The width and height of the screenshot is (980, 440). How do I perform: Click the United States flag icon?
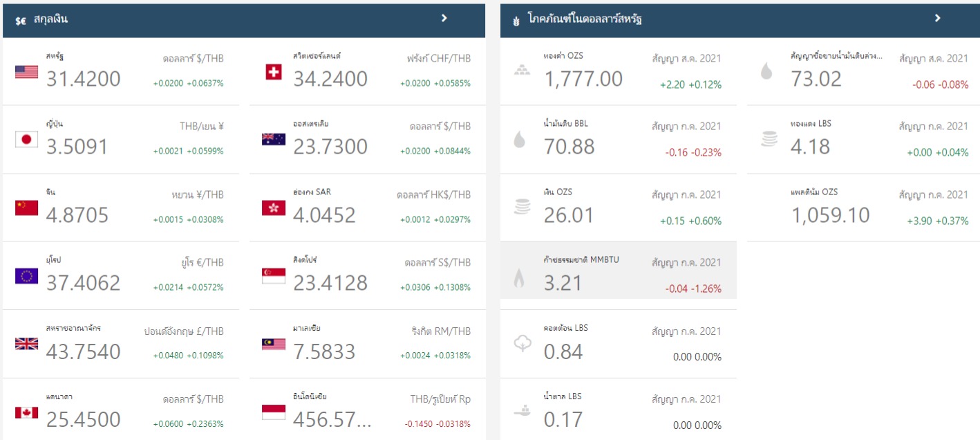[26, 72]
